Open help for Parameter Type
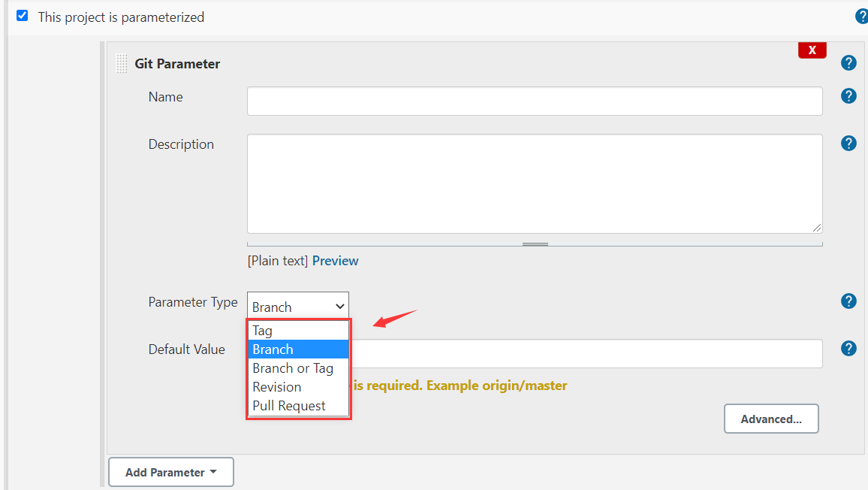The image size is (868, 490). click(x=848, y=301)
